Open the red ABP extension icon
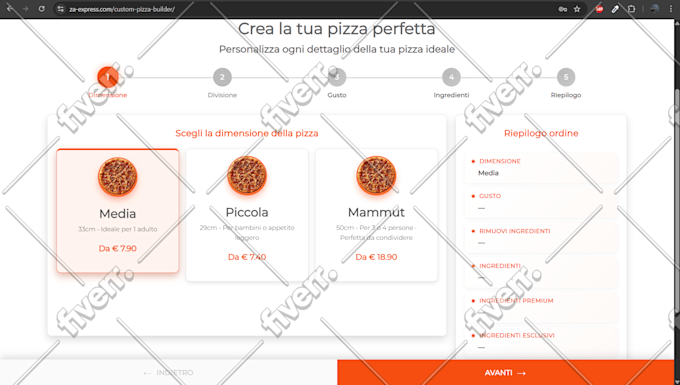The image size is (680, 385). coord(599,9)
